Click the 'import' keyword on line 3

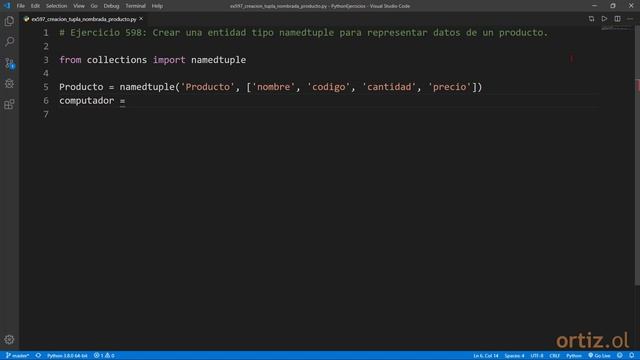[x=169, y=60]
